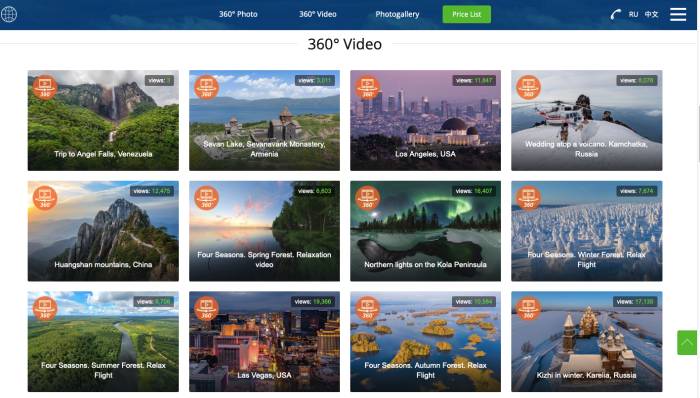Open the hamburger menu icon
The width and height of the screenshot is (700, 398).
pyautogui.click(x=678, y=14)
